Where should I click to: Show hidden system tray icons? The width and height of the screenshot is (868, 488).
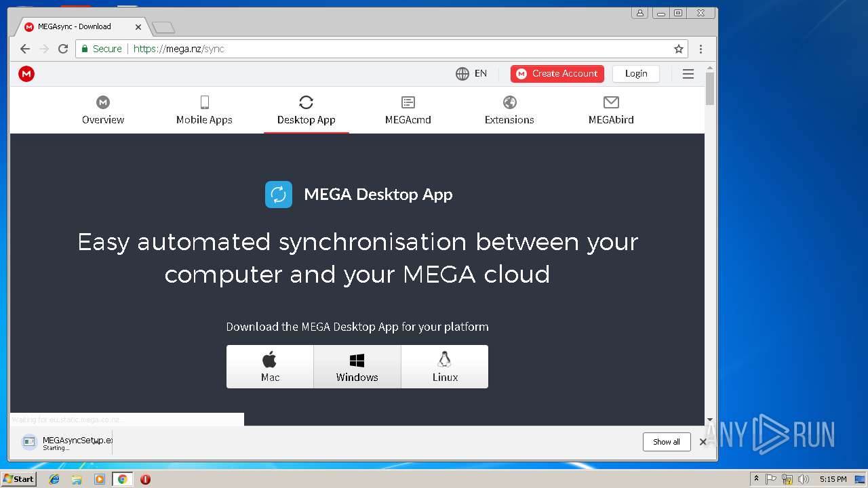(x=756, y=479)
